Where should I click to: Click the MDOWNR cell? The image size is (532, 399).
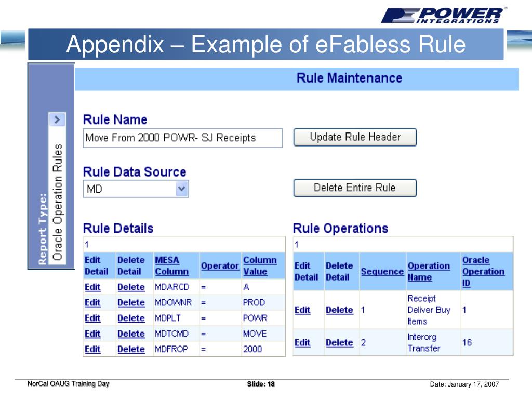[x=173, y=303]
